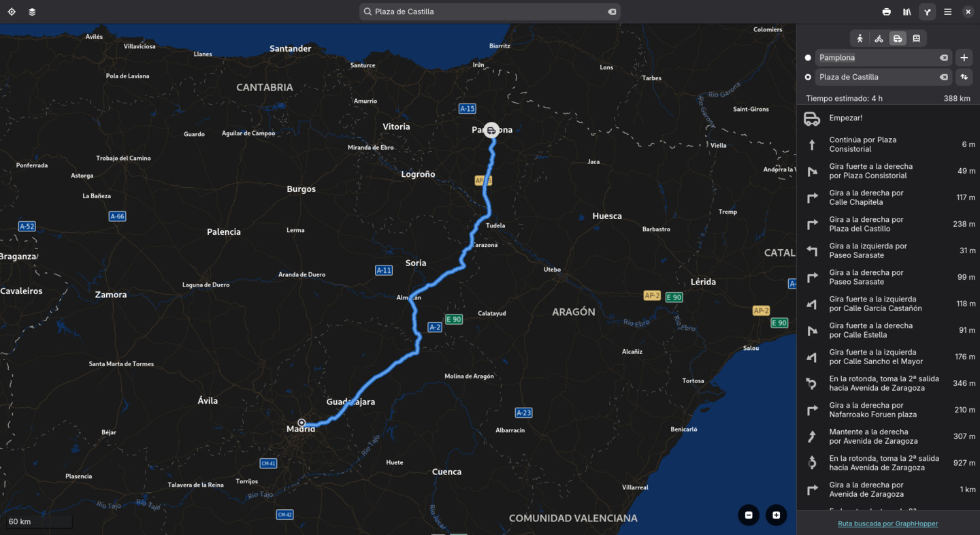Select public transit mode
Image resolution: width=980 pixels, height=535 pixels.
pos(916,39)
